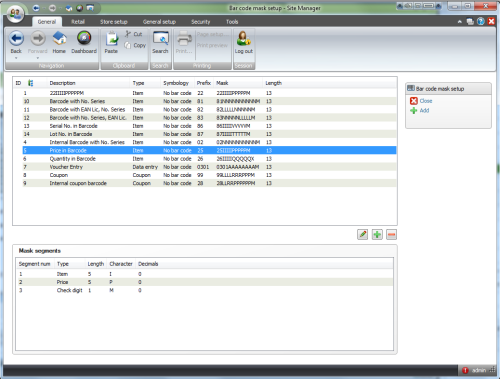
Task: Sort the list by the Prefix column header
Action: coord(204,83)
